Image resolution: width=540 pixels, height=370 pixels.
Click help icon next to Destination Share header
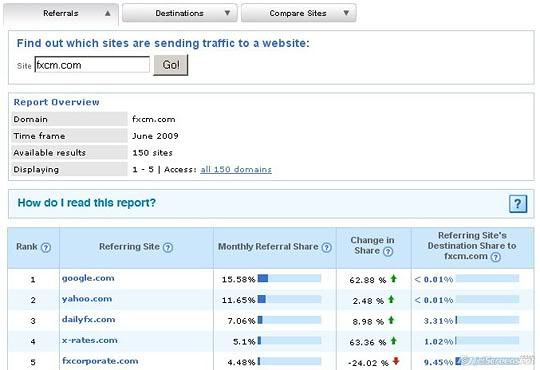coord(495,257)
